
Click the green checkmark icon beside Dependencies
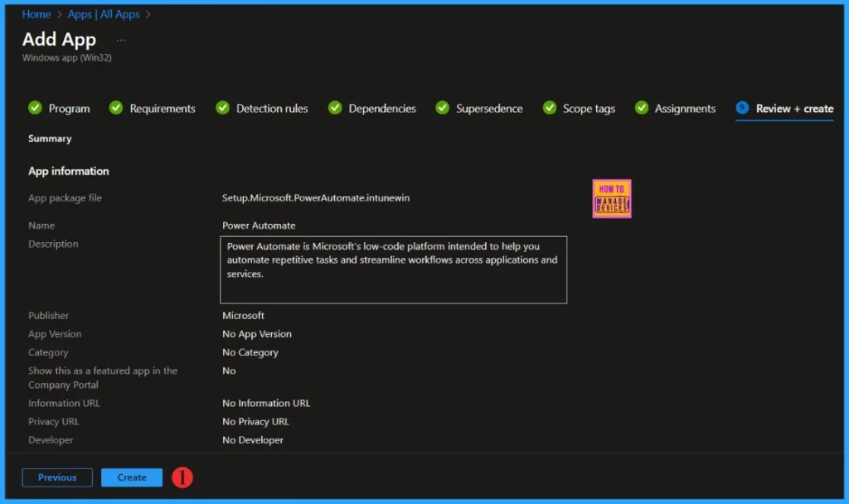(335, 108)
